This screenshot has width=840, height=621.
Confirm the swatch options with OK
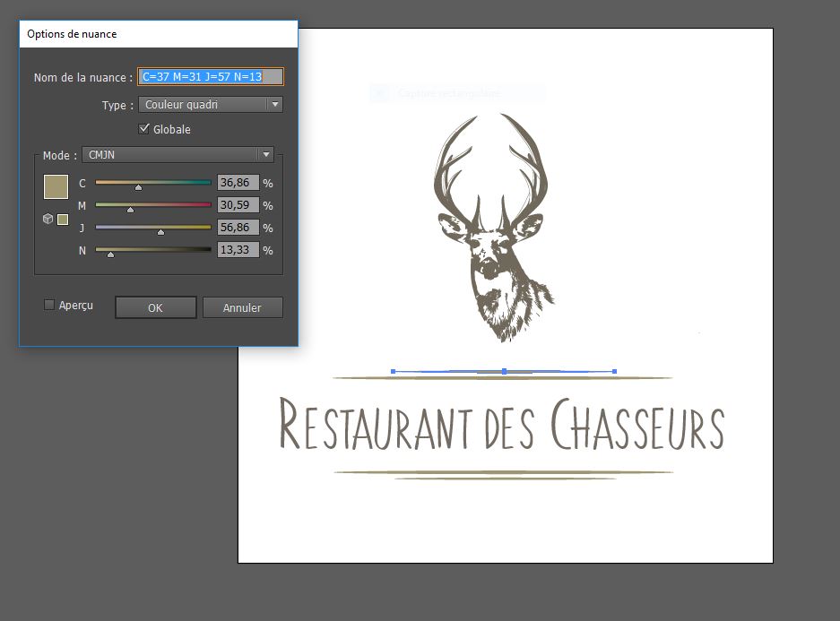[155, 307]
